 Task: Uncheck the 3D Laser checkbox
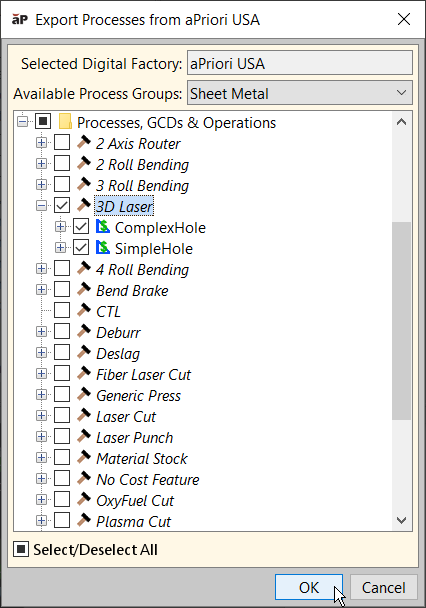click(62, 206)
